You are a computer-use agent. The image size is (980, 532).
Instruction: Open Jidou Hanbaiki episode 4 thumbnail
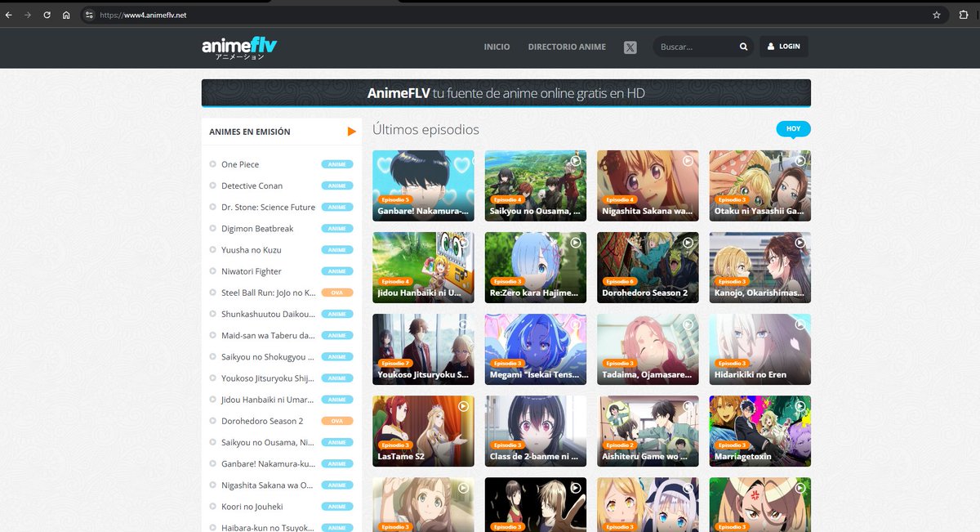423,267
